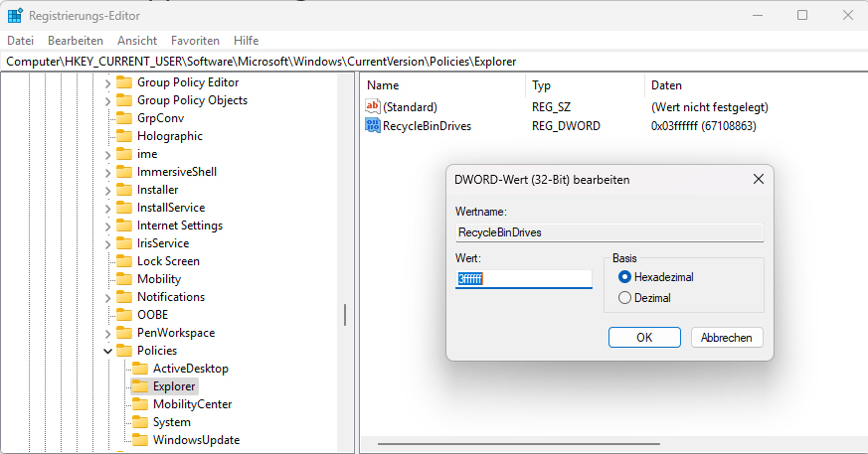Viewport: 868px width, 454px height.
Task: Click the ImmersiveShell folder icon
Action: [x=124, y=172]
